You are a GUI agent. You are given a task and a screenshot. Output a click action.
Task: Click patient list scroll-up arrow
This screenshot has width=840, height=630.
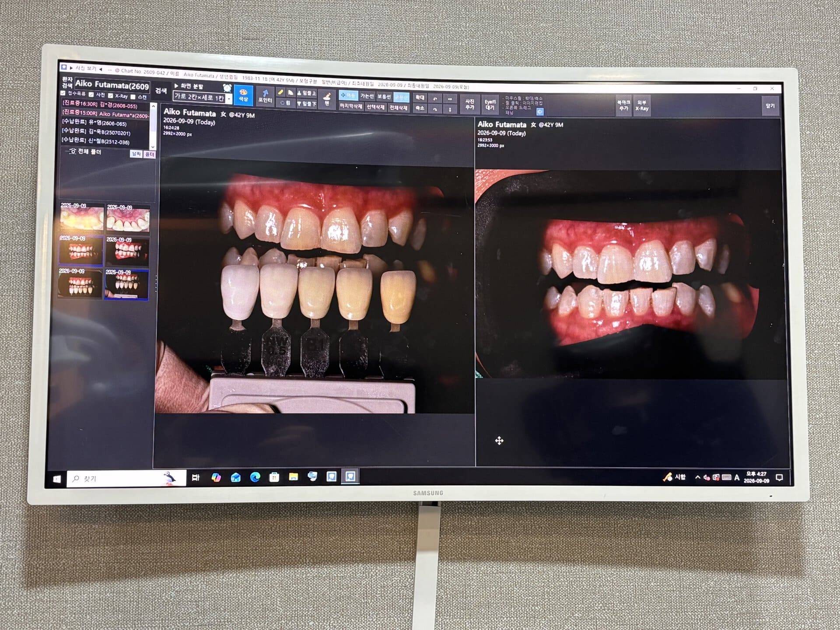153,106
